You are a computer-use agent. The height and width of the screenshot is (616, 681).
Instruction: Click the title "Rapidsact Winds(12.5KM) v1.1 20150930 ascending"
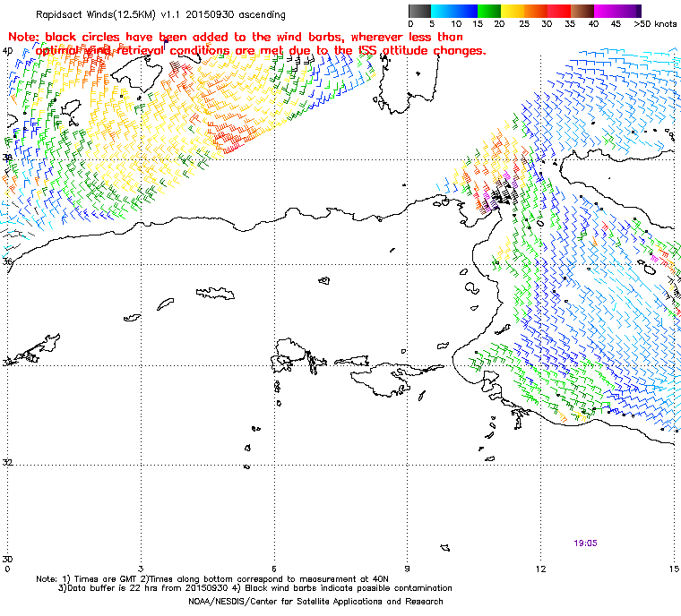[x=160, y=14]
